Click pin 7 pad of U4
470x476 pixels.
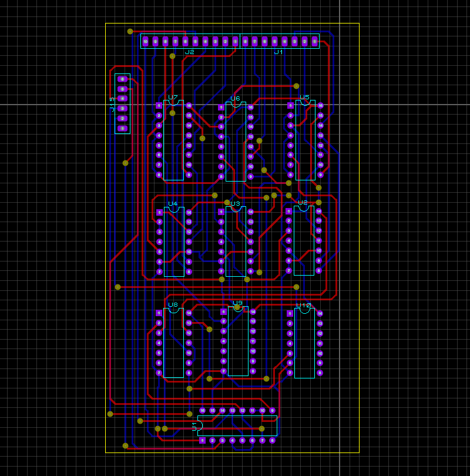coord(159,271)
